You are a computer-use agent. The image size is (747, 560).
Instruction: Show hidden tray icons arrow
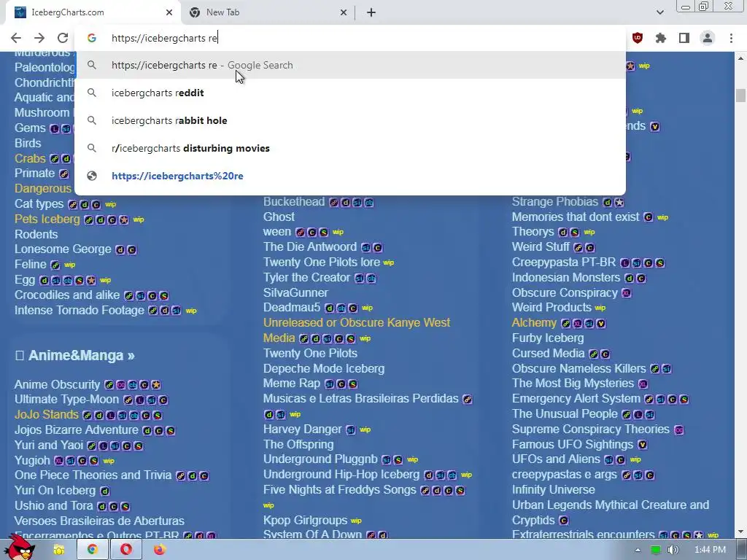click(x=638, y=550)
